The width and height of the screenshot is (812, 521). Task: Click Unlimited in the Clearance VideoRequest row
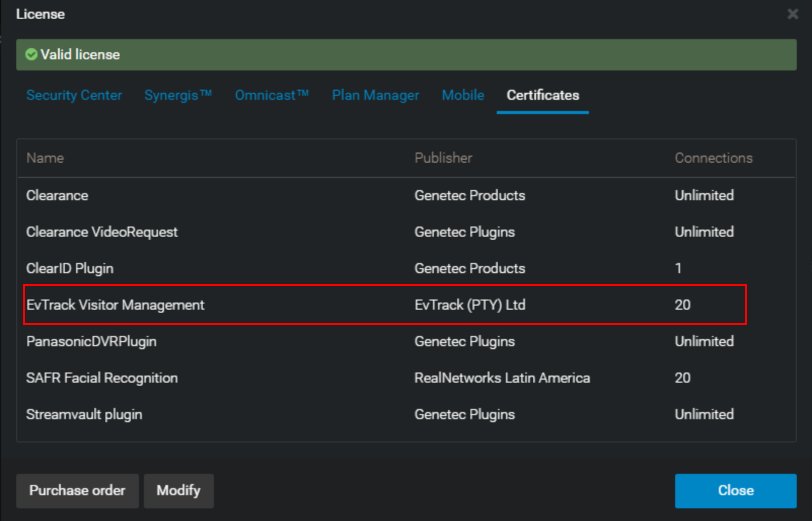click(704, 232)
